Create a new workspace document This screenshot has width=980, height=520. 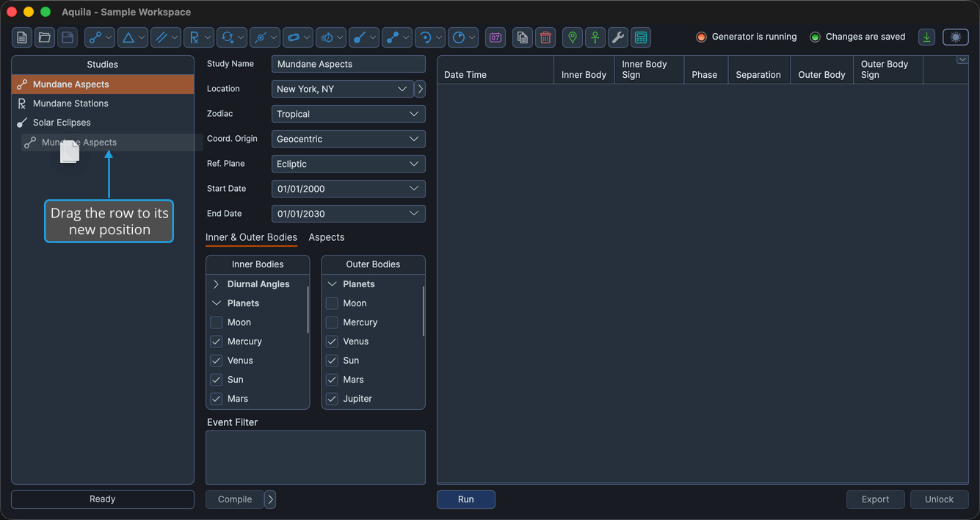[x=22, y=37]
